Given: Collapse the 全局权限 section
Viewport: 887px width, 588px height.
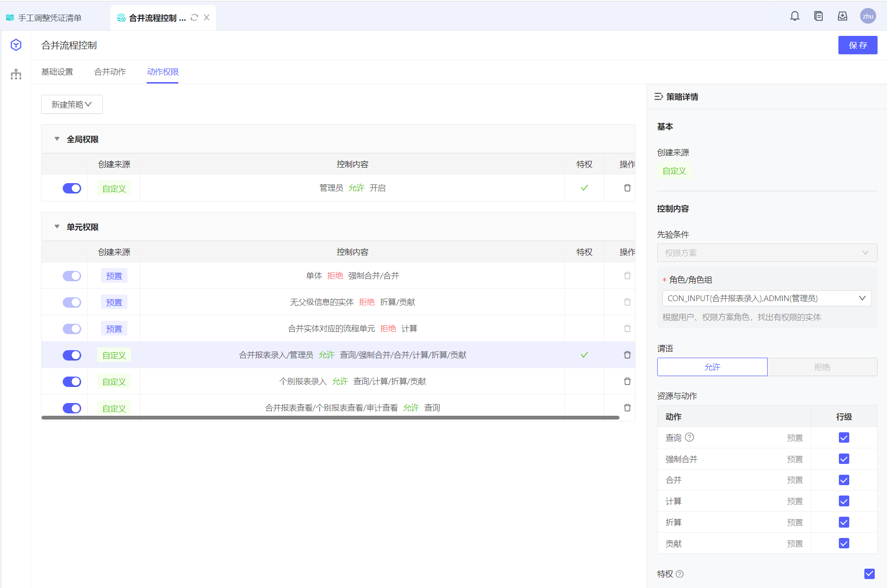Looking at the screenshot, I should click(57, 139).
